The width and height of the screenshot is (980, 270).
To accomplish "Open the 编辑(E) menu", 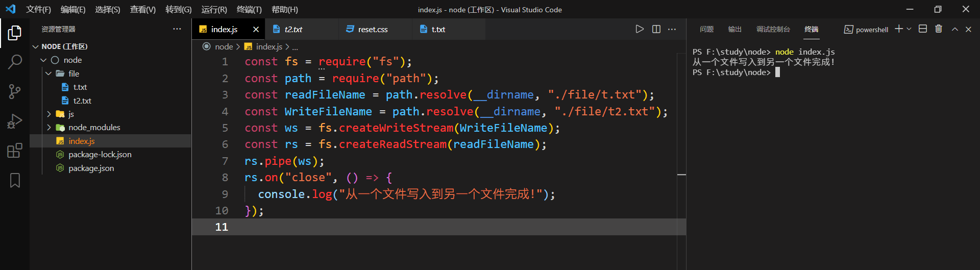I will click(73, 9).
